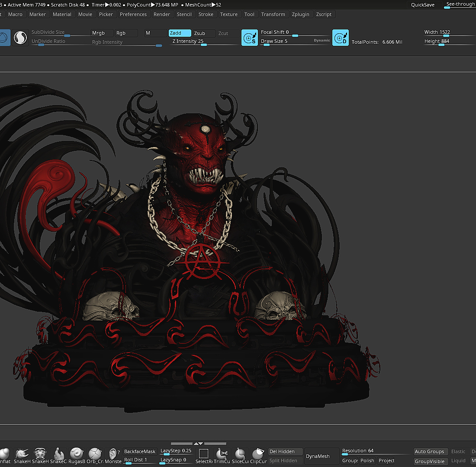
Task: Click the SubDivide Size slider
Action: 60,33
